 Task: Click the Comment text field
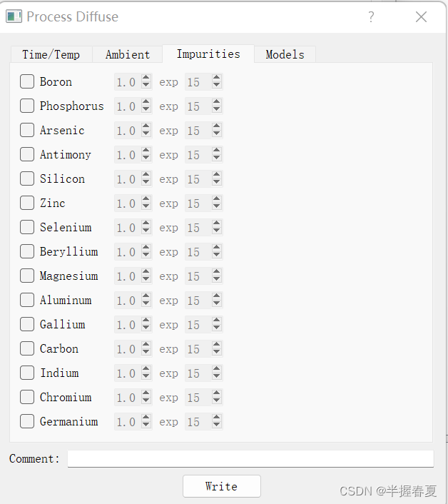click(250, 459)
